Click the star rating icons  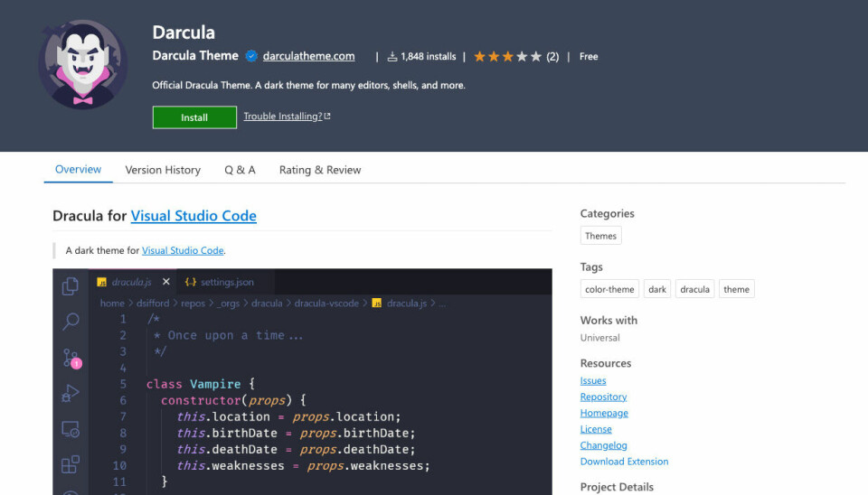[507, 56]
